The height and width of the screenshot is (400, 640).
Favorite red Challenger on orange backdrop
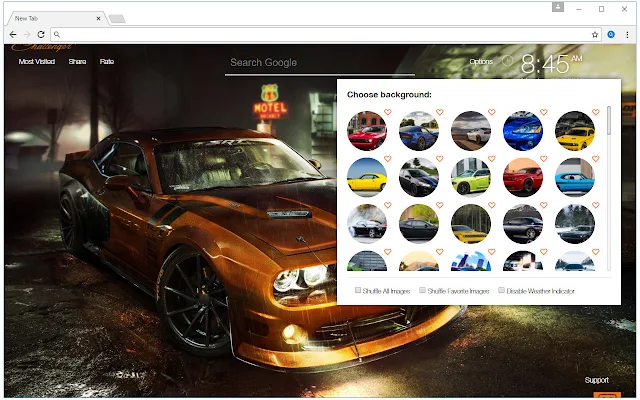pos(544,158)
